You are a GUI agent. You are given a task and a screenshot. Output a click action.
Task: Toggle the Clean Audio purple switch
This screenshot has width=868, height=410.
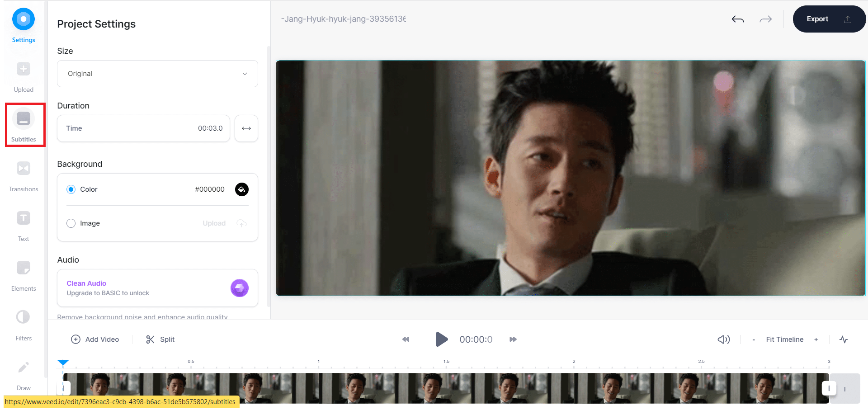240,288
